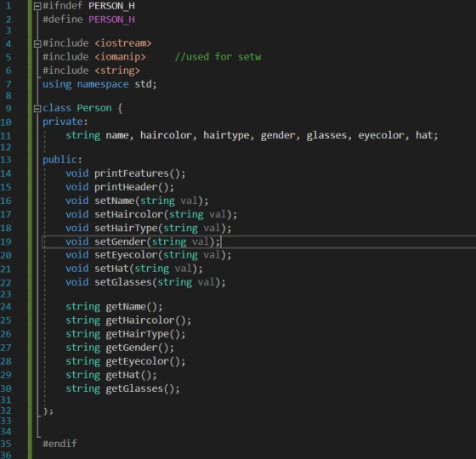
Task: Click the PERSON_H token on the #ifndef line
Action: click(111, 6)
